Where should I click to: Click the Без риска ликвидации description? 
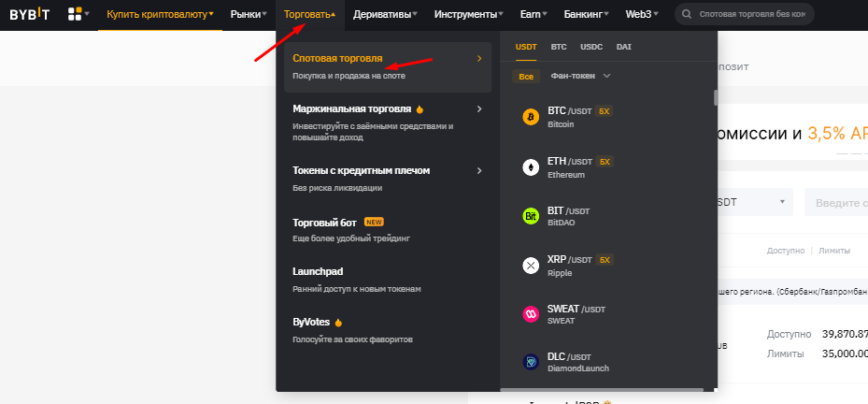tap(337, 188)
